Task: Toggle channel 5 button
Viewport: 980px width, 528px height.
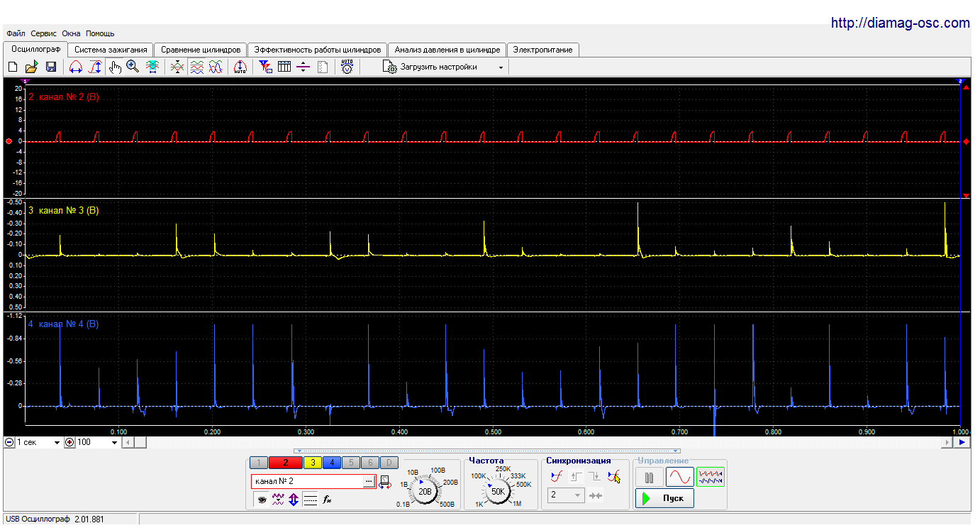Action: pyautogui.click(x=350, y=463)
